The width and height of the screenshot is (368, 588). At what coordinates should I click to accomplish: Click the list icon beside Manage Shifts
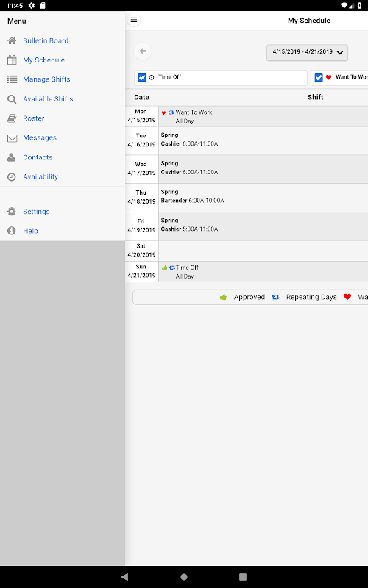tap(12, 79)
